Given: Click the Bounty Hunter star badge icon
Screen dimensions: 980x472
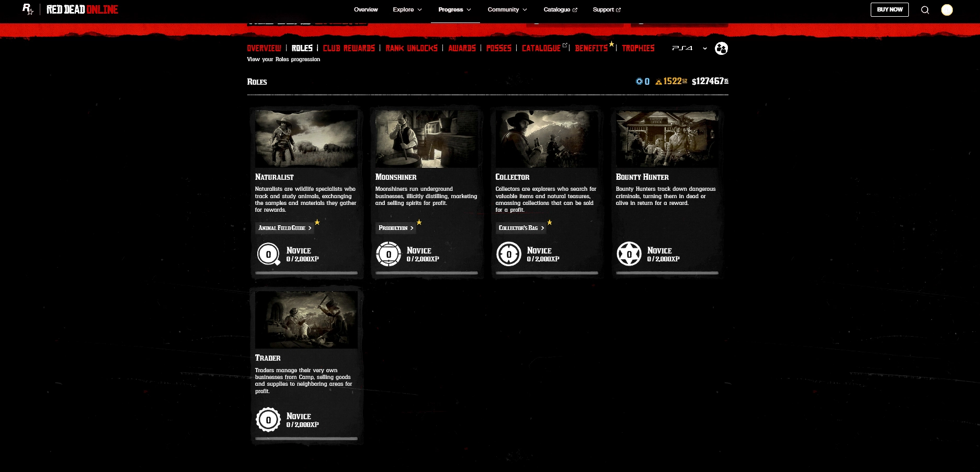Looking at the screenshot, I should [x=629, y=255].
